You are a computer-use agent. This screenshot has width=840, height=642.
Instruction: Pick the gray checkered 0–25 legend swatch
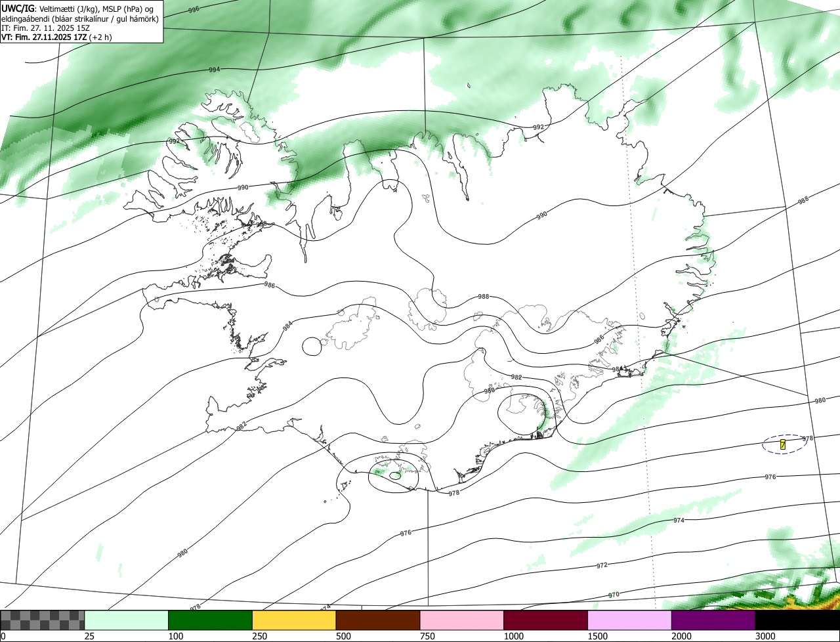pos(43,620)
